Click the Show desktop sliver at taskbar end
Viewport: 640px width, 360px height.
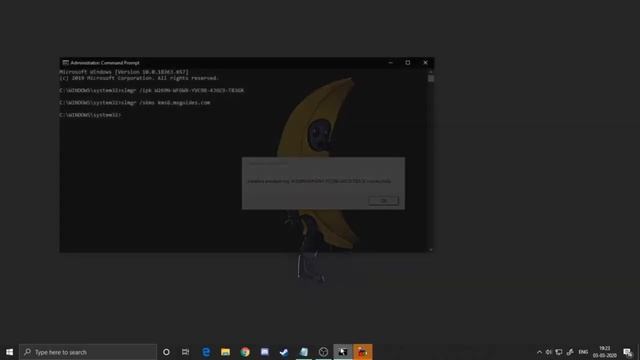(638, 352)
